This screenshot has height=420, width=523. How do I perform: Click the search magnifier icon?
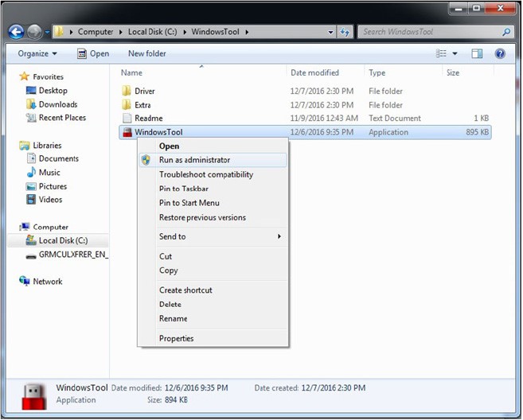pyautogui.click(x=506, y=32)
